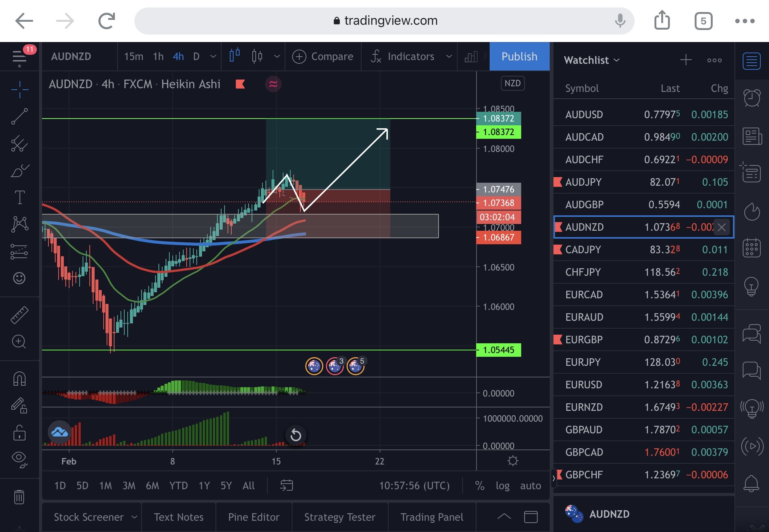Viewport: 769px width, 532px height.
Task: Collapse the right sidebar with the arrow handle
Action: click(553, 478)
